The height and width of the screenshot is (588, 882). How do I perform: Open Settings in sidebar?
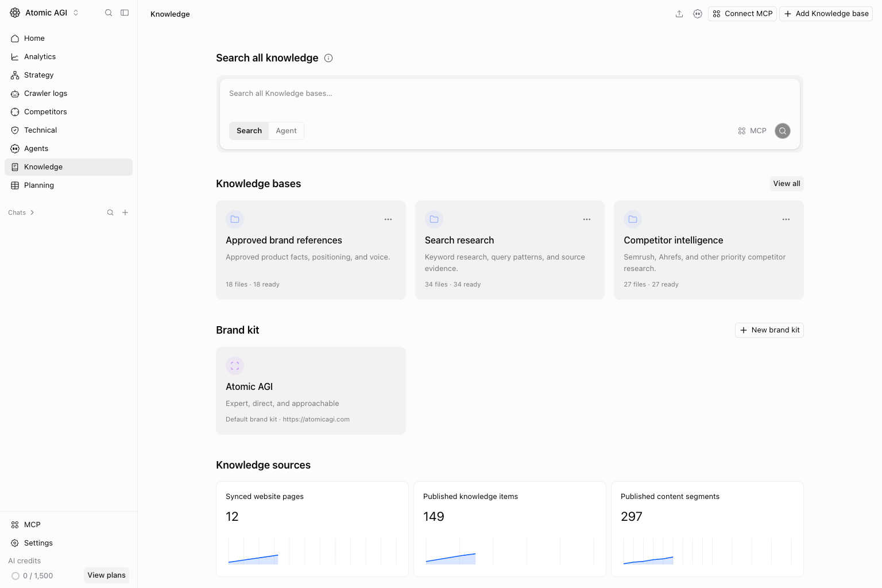point(68,543)
